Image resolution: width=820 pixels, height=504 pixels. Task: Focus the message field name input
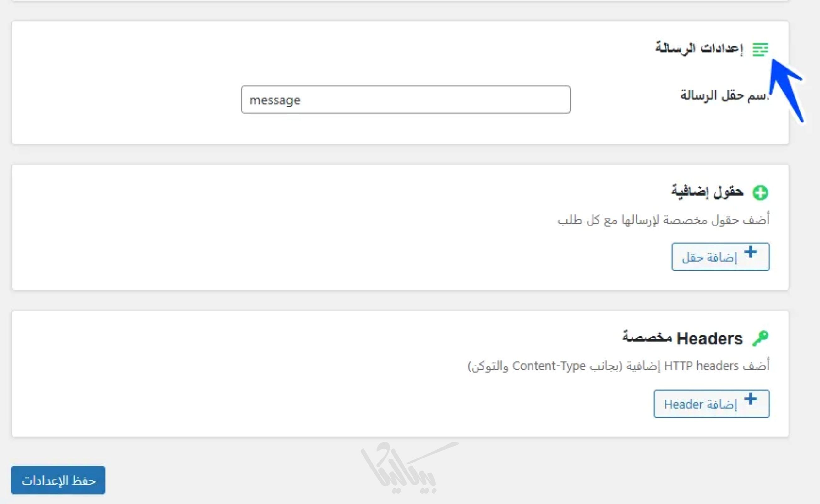406,100
